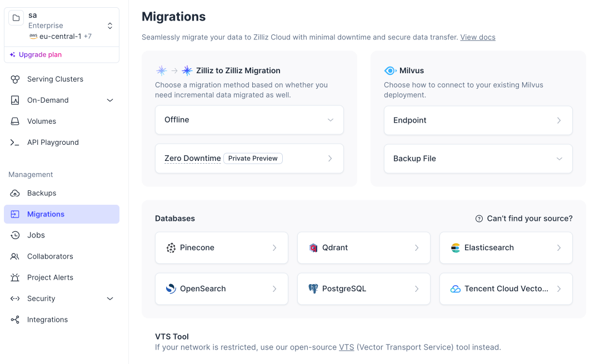This screenshot has width=595, height=364.
Task: Click the Collaborators people icon
Action: (15, 256)
